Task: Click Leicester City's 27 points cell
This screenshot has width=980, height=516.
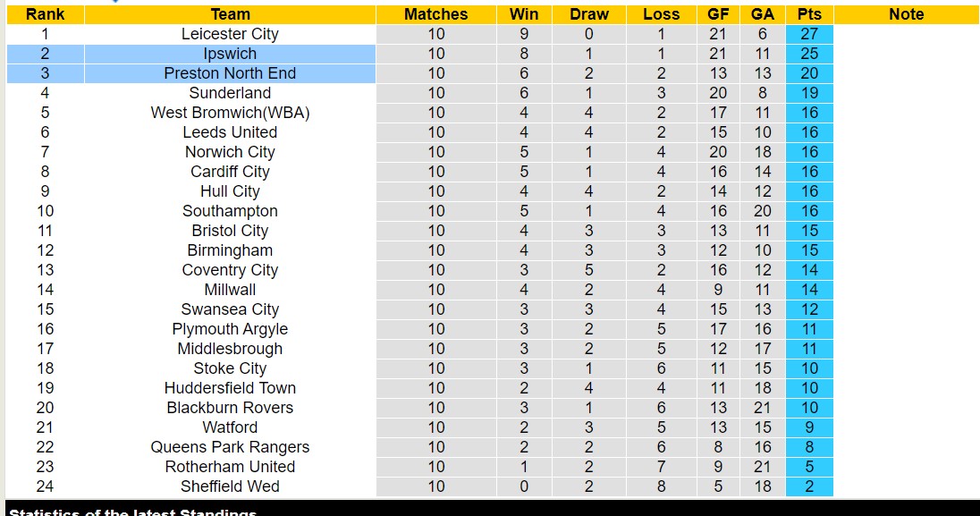Action: point(809,34)
